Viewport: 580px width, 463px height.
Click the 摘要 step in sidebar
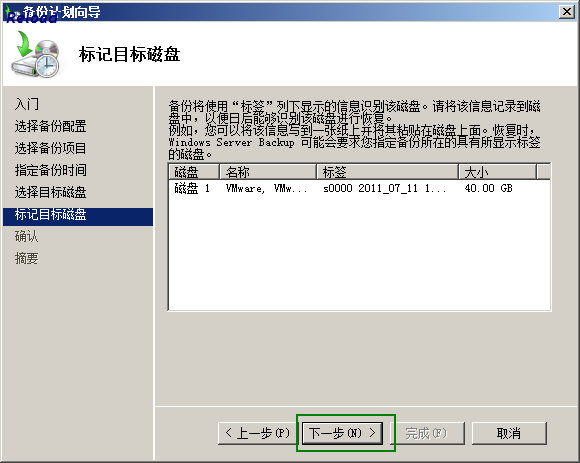pyautogui.click(x=26, y=258)
